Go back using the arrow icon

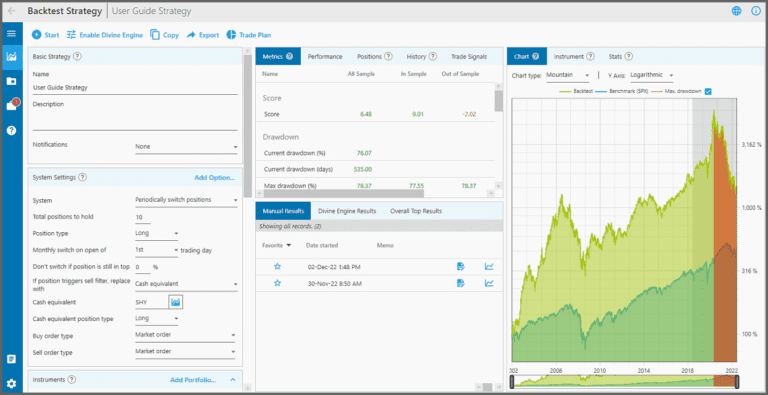click(12, 11)
